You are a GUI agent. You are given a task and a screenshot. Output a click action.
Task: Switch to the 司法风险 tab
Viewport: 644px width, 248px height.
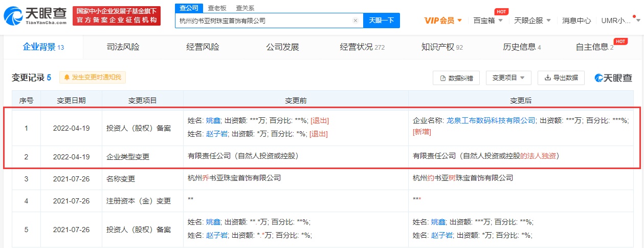(x=123, y=47)
